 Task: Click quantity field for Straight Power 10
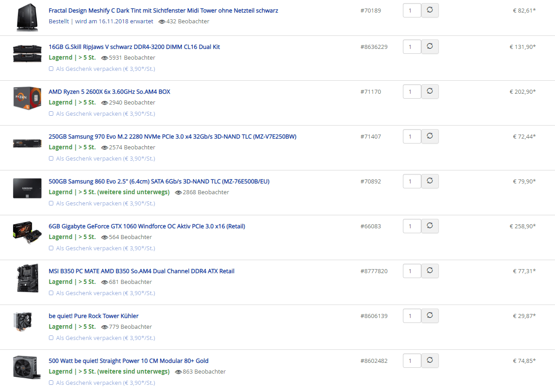coord(412,361)
